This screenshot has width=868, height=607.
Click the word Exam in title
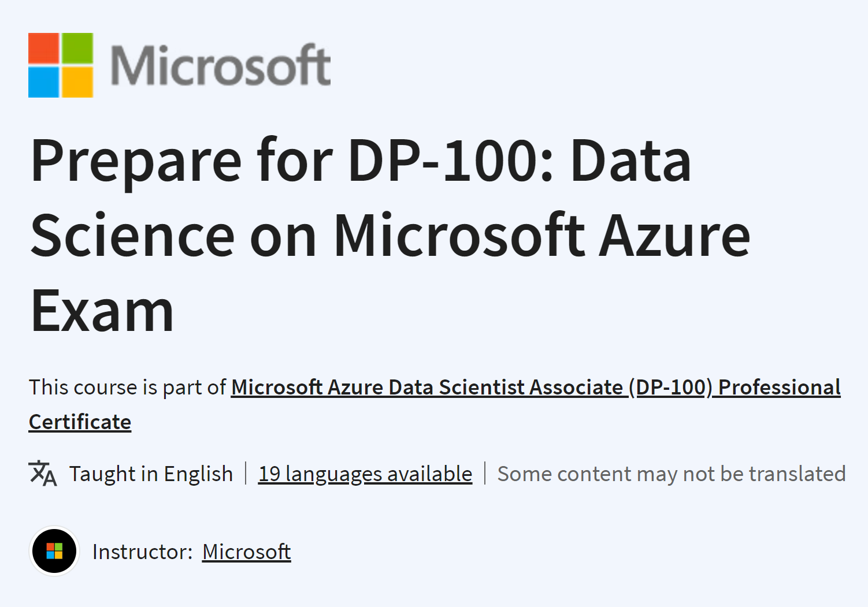click(x=102, y=311)
